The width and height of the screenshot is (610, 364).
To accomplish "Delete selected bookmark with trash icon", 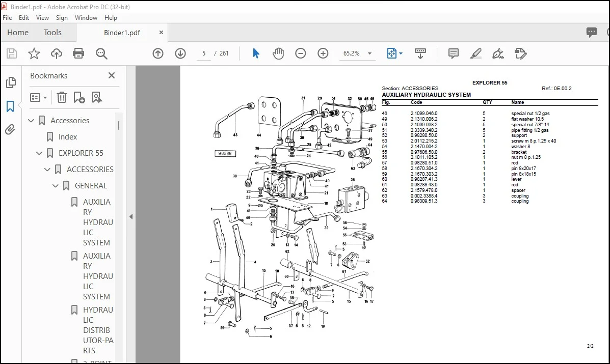I will (x=62, y=97).
